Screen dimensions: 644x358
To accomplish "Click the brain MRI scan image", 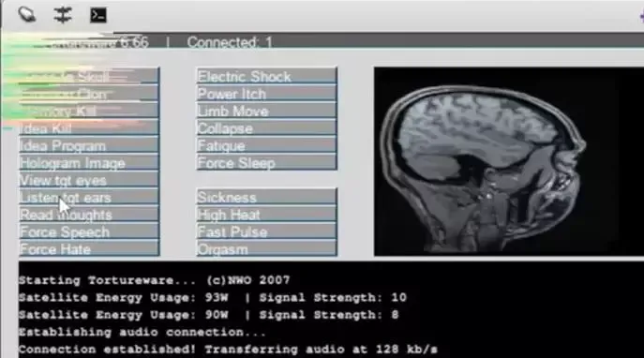I will coord(508,162).
